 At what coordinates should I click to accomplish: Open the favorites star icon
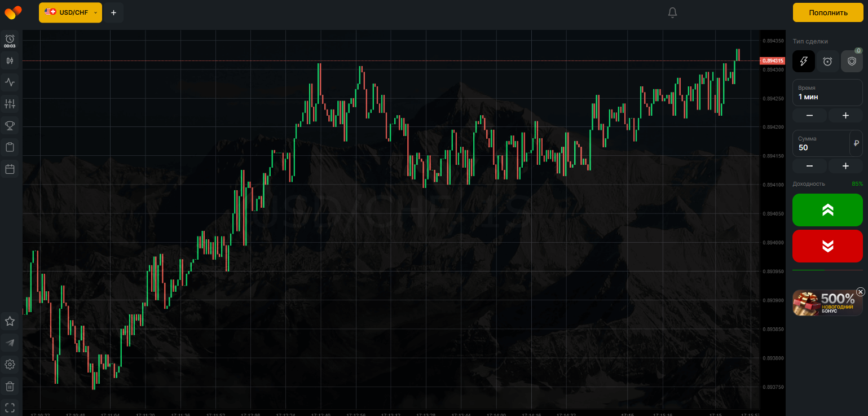tap(10, 321)
